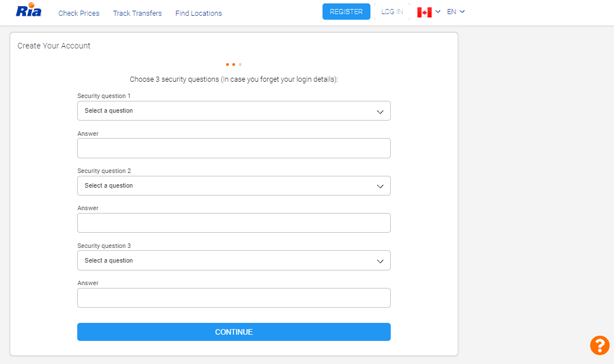614x364 pixels.
Task: Open Security question 1 dropdown
Action: pyautogui.click(x=233, y=111)
